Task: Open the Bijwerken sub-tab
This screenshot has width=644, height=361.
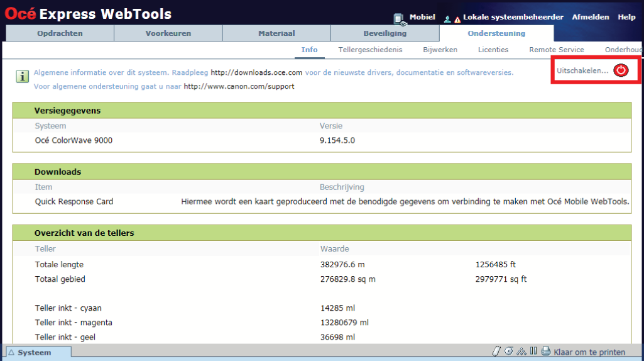Action: 440,50
